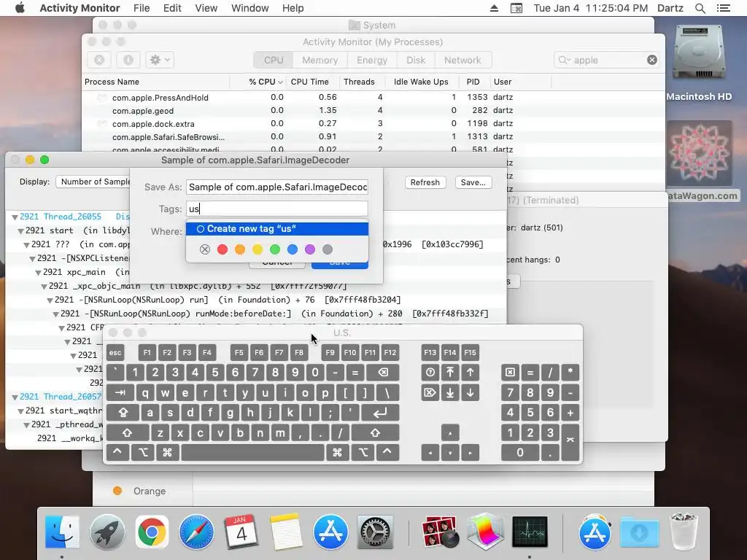
Task: Collapse the runMode:beforeDate: row
Action: (55, 314)
